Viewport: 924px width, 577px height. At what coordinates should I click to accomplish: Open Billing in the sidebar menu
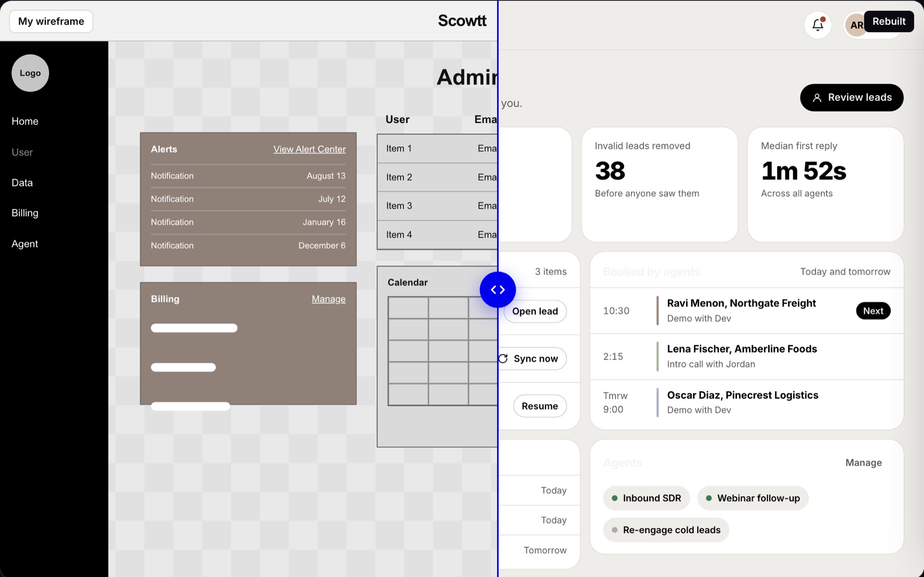click(25, 213)
